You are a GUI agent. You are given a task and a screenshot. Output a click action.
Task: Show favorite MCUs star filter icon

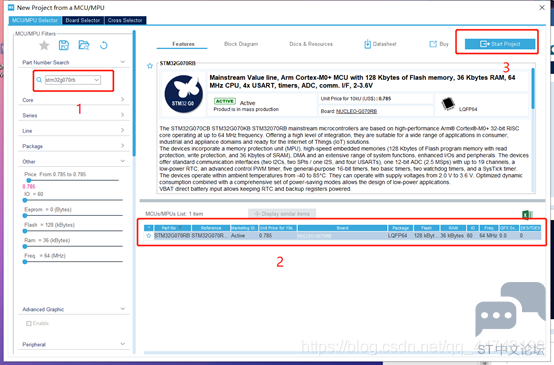click(44, 45)
